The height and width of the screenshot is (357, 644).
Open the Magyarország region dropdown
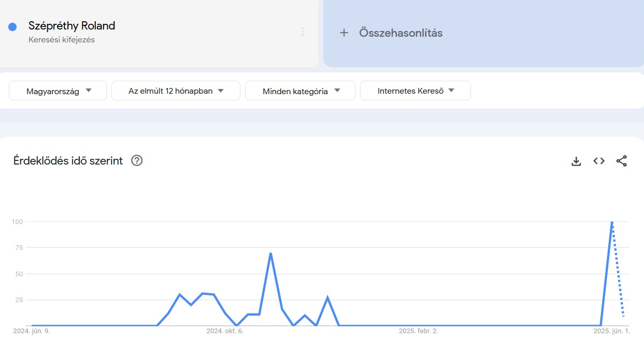coord(57,91)
